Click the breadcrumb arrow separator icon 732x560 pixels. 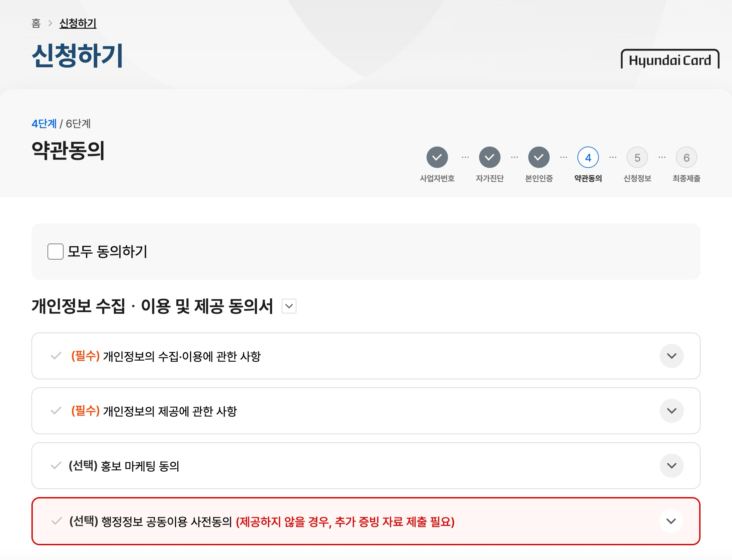50,23
